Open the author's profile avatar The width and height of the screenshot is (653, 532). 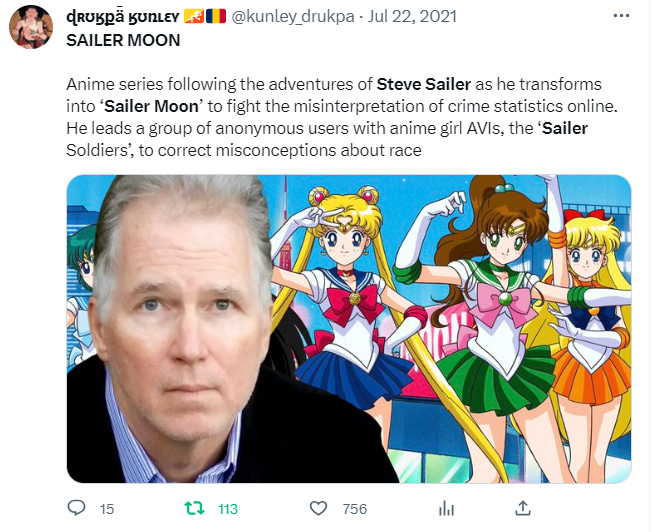click(31, 27)
